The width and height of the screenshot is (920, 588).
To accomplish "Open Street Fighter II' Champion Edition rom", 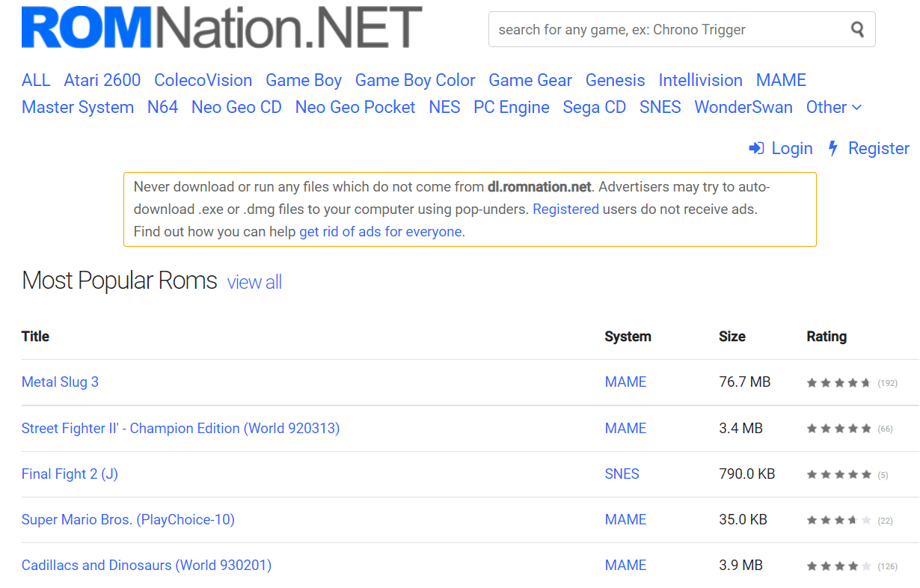I will tap(180, 429).
